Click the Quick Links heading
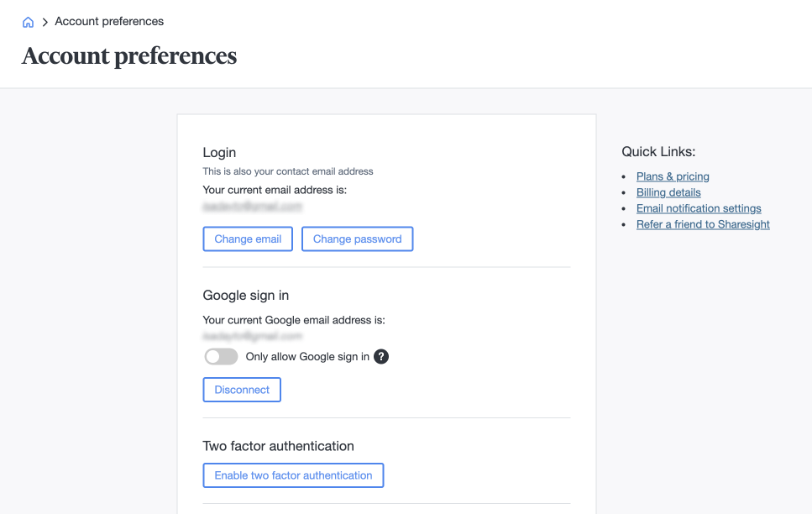The height and width of the screenshot is (514, 812). [658, 152]
